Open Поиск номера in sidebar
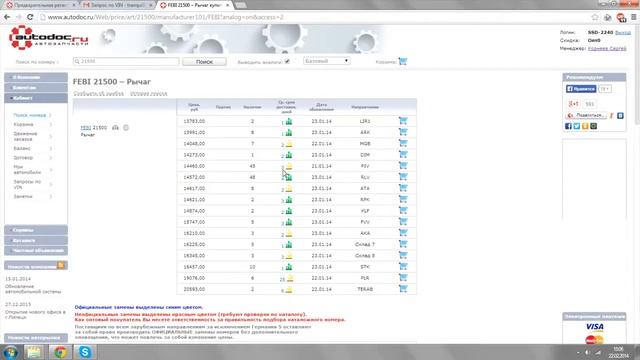 [x=29, y=115]
